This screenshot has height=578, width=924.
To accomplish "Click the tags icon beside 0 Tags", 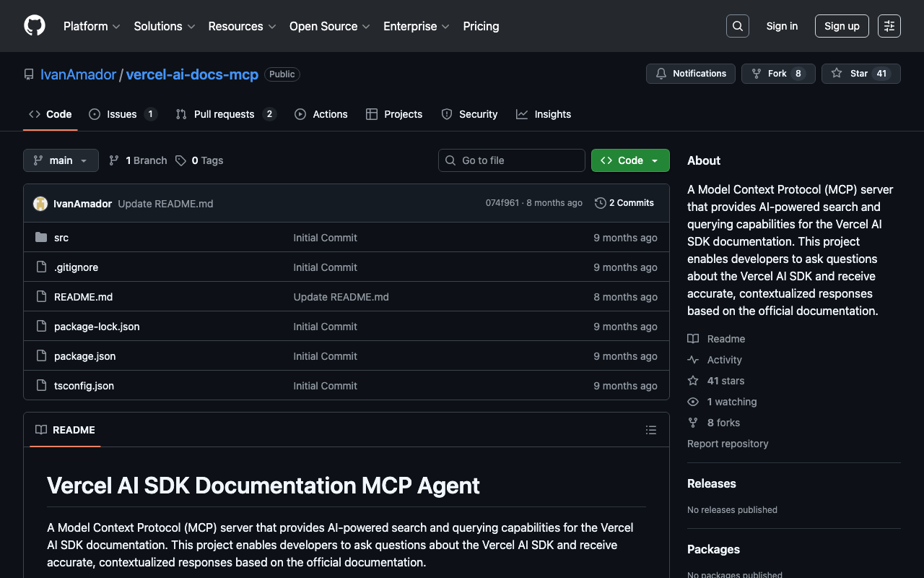I will pos(180,160).
